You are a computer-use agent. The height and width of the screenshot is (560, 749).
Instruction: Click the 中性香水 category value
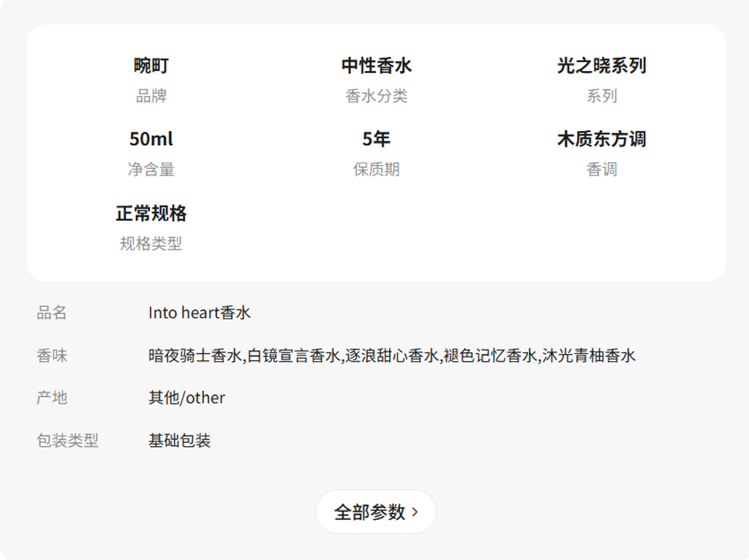377,66
